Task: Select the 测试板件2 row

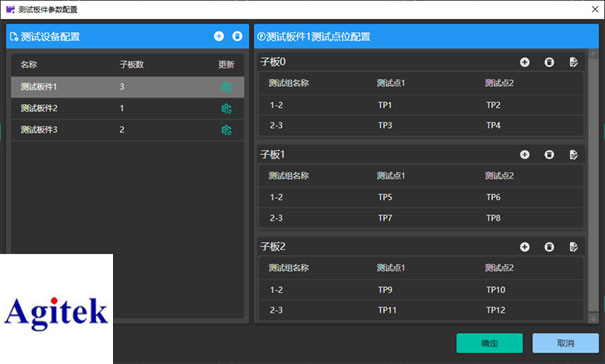Action: point(127,108)
